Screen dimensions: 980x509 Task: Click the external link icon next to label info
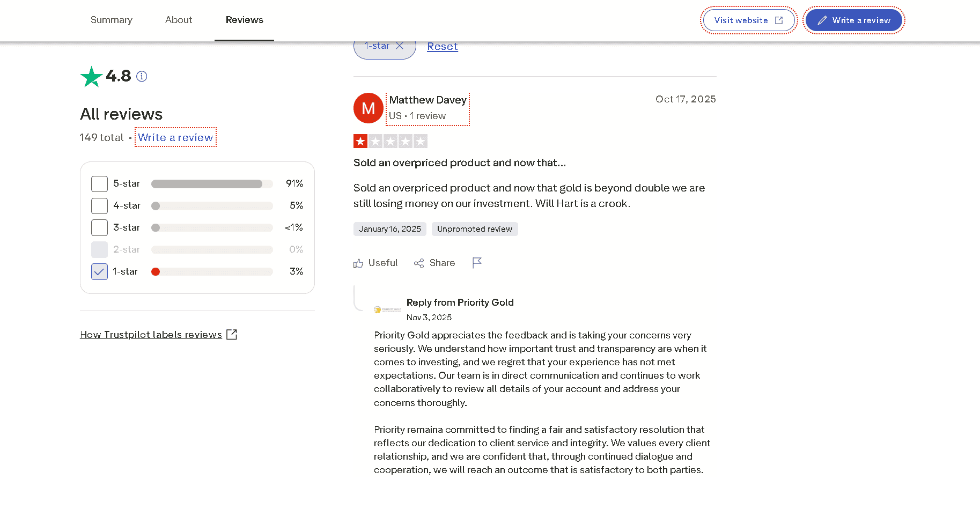click(232, 335)
